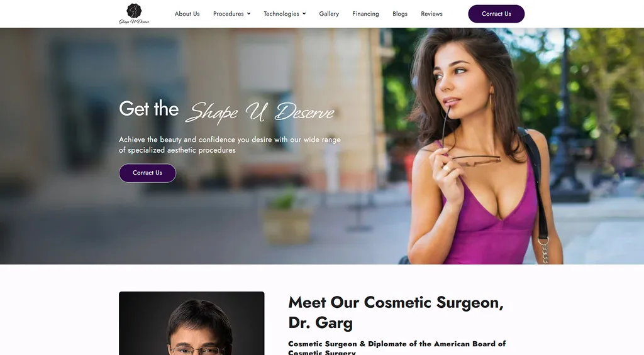Click the 'Dr. Garg' heading line
The width and height of the screenshot is (644, 355).
coord(320,322)
